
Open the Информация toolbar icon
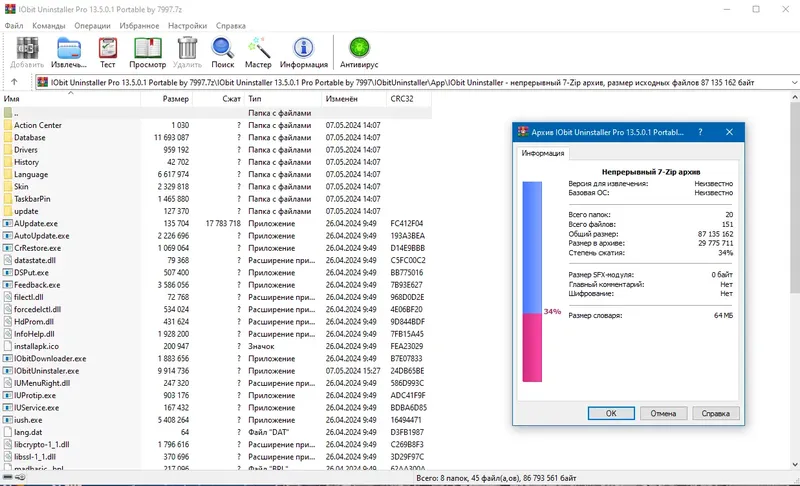304,48
